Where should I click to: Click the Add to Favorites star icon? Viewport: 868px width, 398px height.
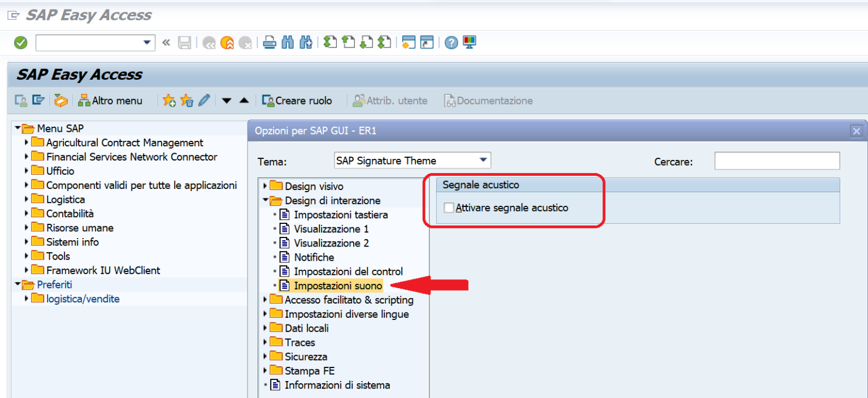[x=168, y=100]
